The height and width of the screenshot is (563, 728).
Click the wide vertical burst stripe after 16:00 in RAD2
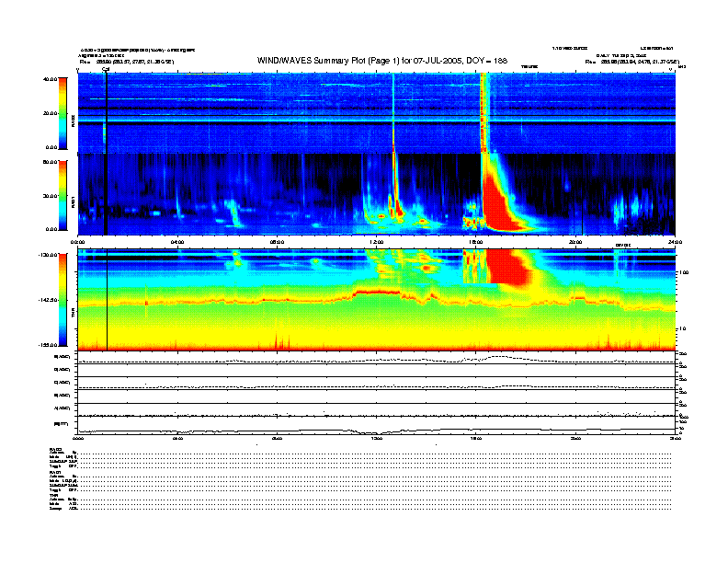tap(484, 113)
